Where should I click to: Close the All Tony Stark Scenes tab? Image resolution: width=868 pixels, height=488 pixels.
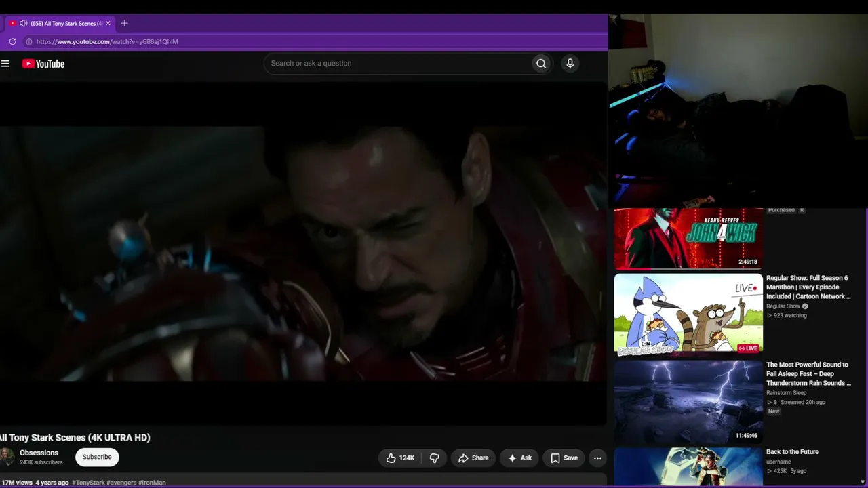coord(108,23)
